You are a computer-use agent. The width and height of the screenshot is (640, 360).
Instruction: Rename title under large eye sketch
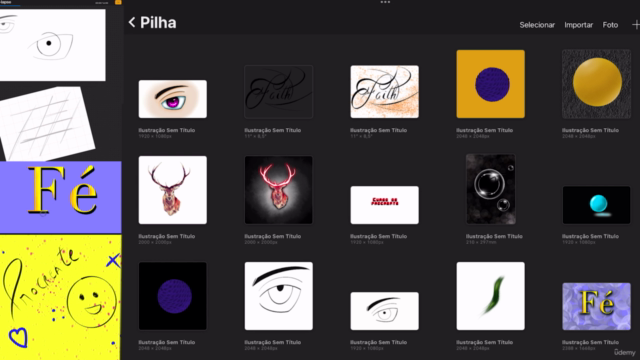pos(273,342)
